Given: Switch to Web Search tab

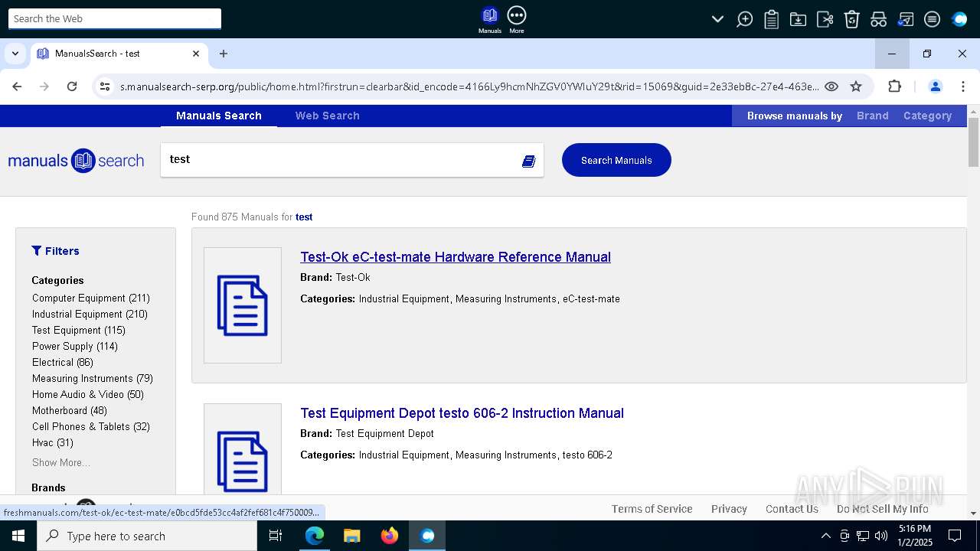Looking at the screenshot, I should tap(327, 116).
